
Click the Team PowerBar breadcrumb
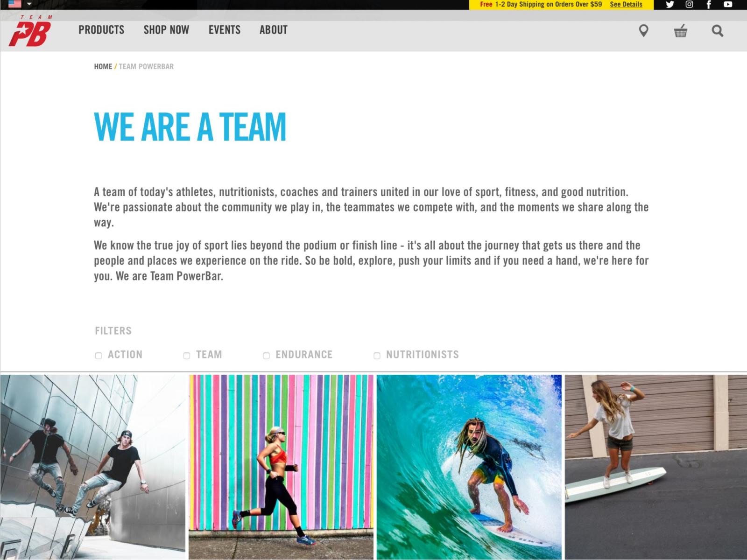tap(146, 66)
